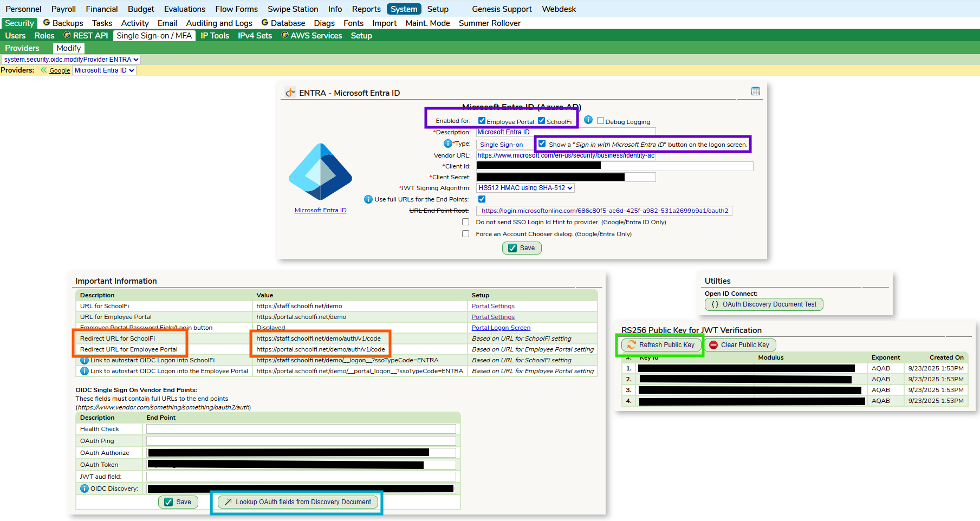Open Summer Rollover tab
Screen dimensions: 980x521
490,23
